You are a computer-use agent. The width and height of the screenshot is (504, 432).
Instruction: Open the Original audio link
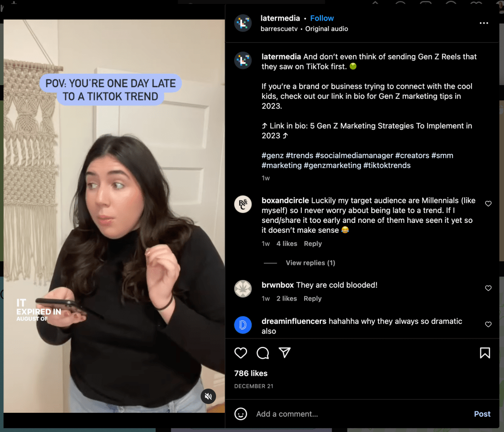327,29
